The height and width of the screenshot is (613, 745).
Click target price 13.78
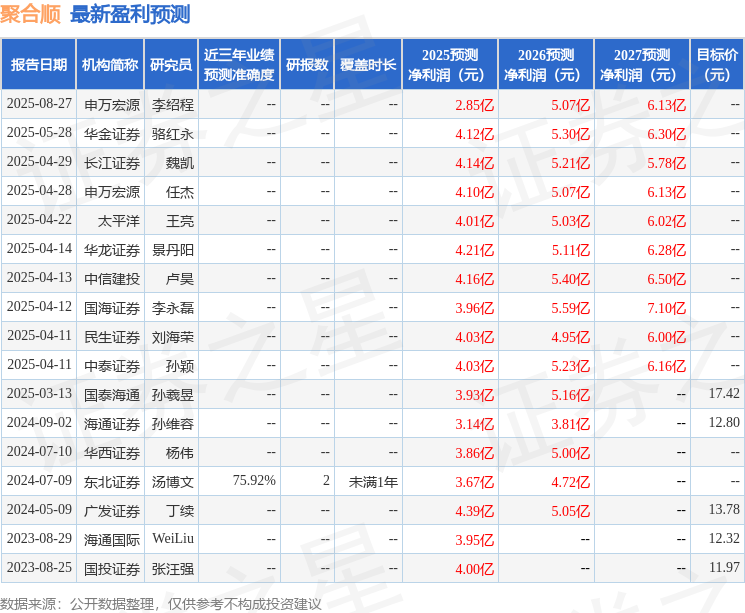click(x=724, y=509)
